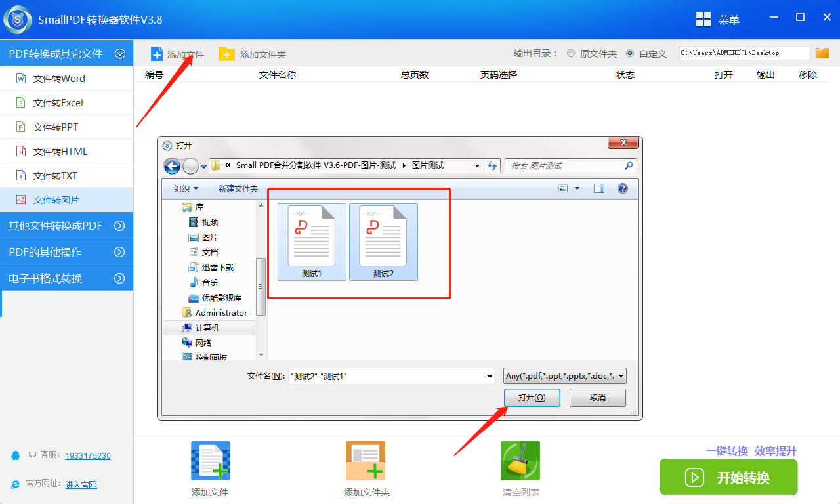Click the 图片测试 breadcrumb segment
This screenshot has height=504, width=840.
(x=427, y=166)
